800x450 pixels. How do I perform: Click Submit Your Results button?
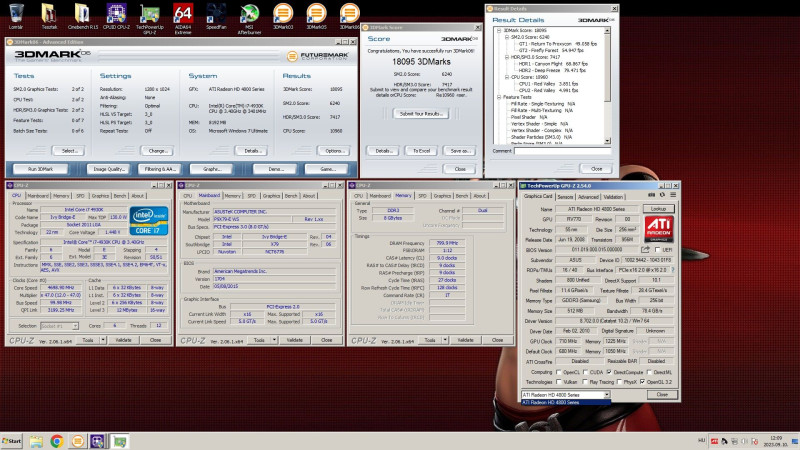point(421,114)
